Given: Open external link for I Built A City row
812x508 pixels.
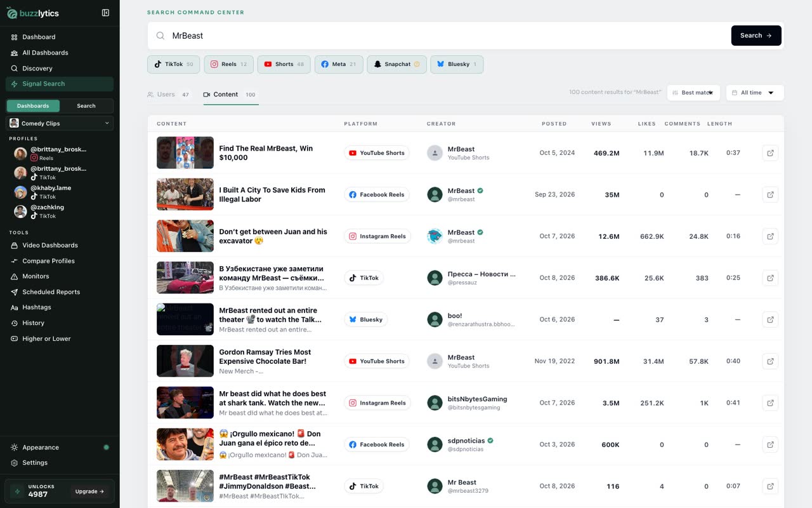Looking at the screenshot, I should [770, 195].
